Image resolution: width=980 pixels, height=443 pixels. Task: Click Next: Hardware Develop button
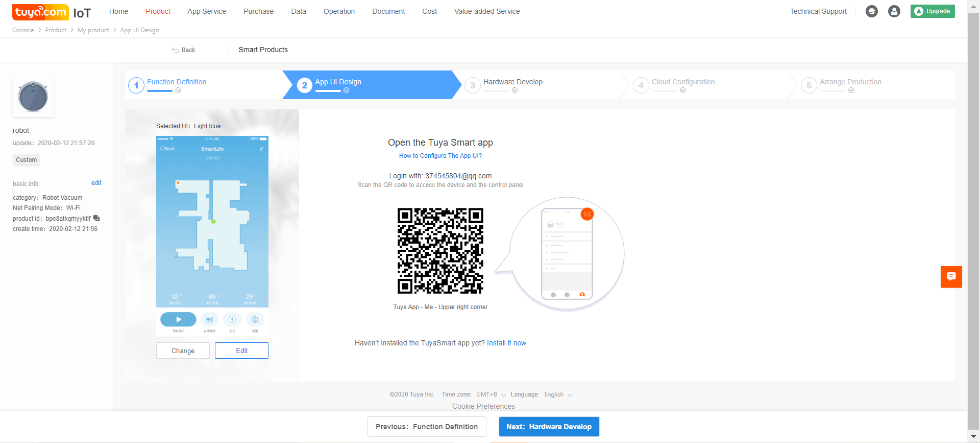pos(549,427)
